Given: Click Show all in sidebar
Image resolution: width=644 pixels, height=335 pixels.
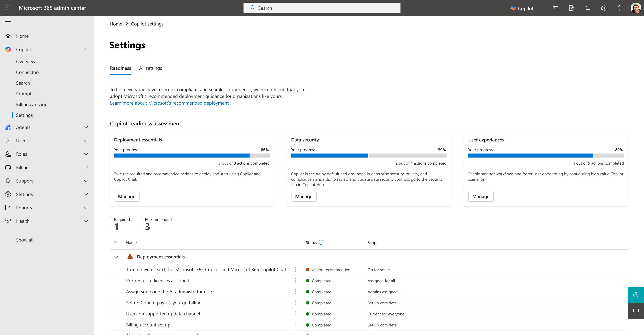Looking at the screenshot, I should tap(24, 240).
